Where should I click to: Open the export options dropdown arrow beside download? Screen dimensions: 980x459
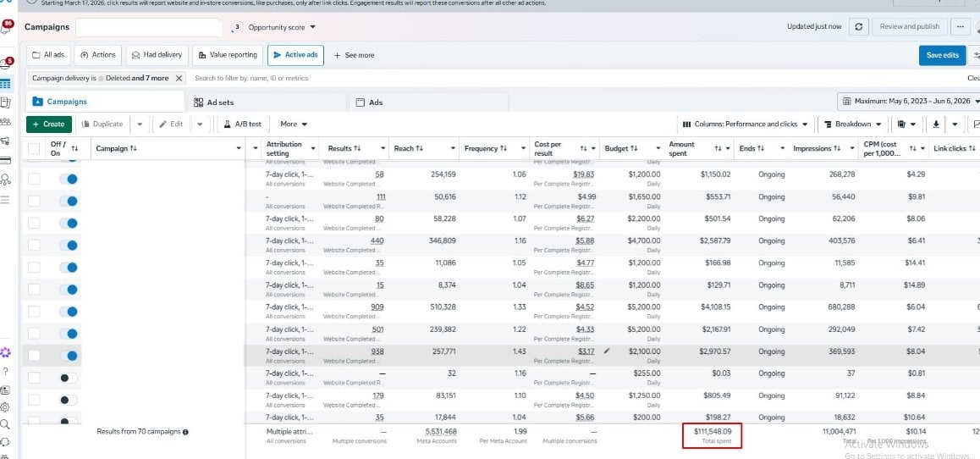pos(955,124)
